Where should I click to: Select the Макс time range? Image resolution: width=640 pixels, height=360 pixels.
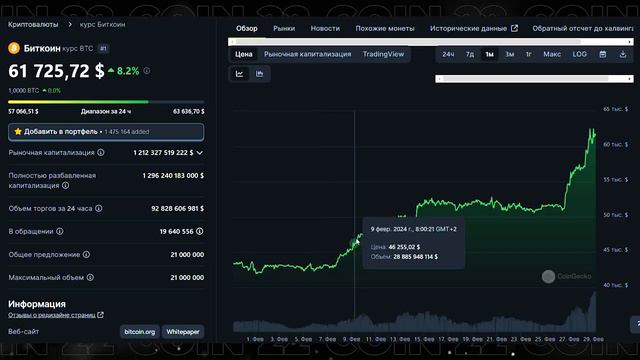(552, 54)
